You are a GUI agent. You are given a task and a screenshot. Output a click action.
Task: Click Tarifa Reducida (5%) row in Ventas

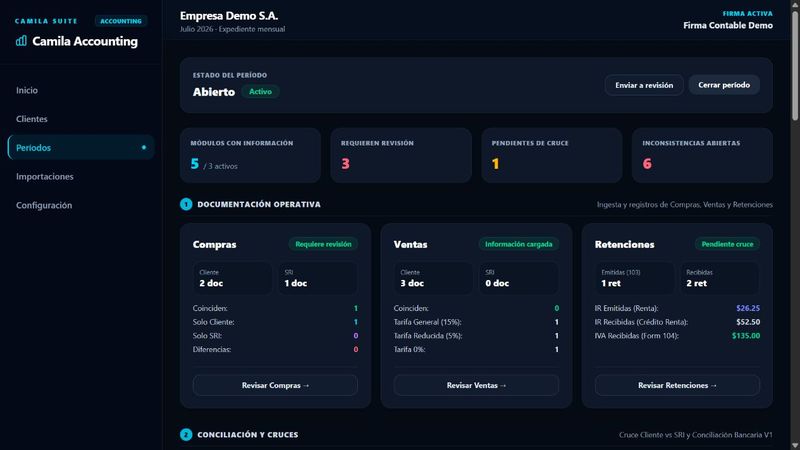pos(476,336)
